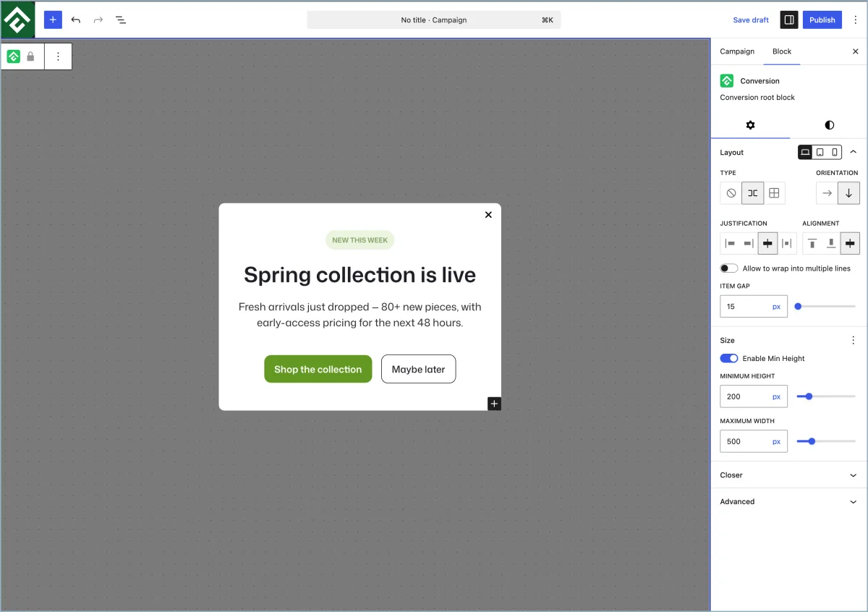868x612 pixels.
Task: Align items to the bottom
Action: [831, 244]
